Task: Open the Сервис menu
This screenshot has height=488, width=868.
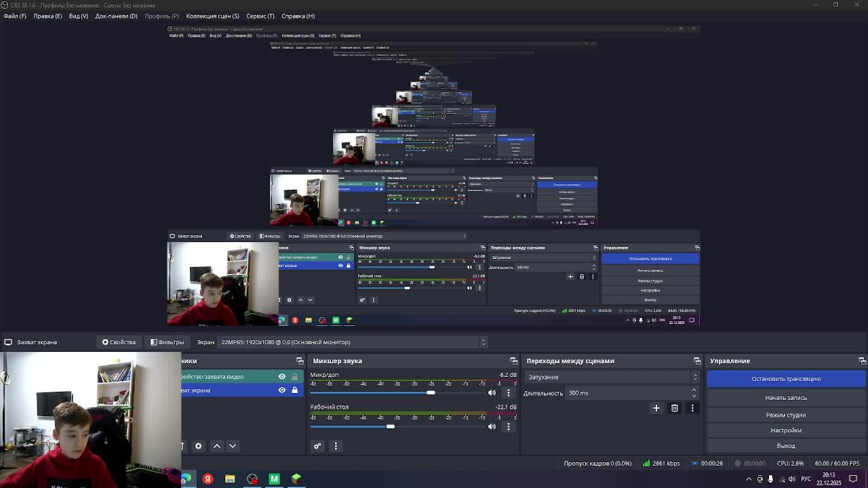Action: coord(260,16)
